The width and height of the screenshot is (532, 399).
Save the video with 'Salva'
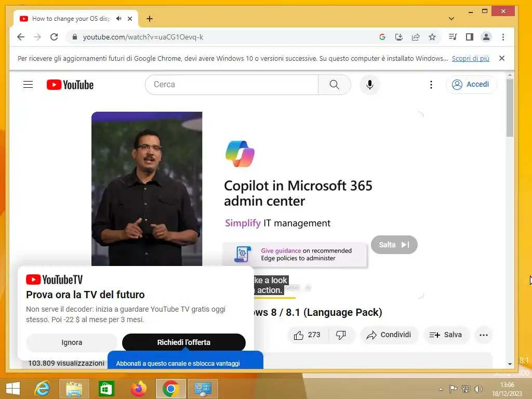[446, 335]
